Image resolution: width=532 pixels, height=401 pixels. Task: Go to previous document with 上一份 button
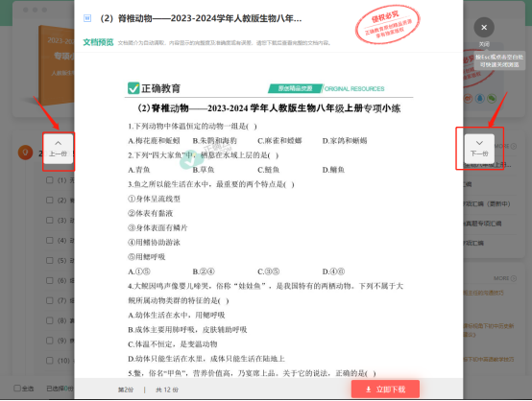pos(58,149)
